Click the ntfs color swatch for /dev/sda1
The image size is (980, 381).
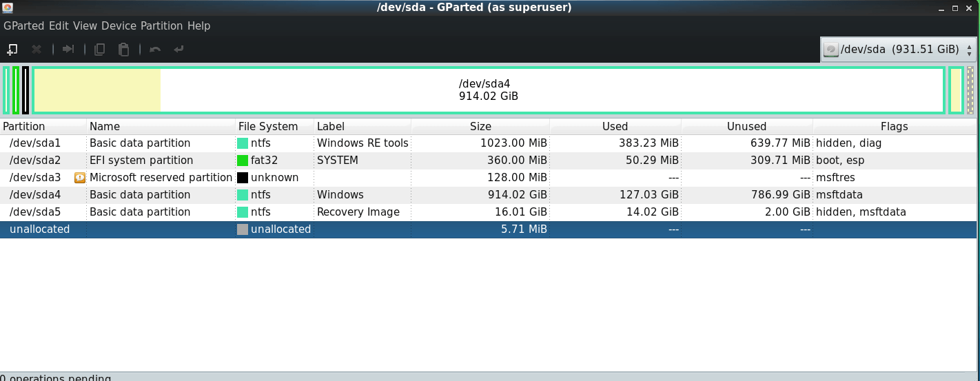tap(243, 143)
